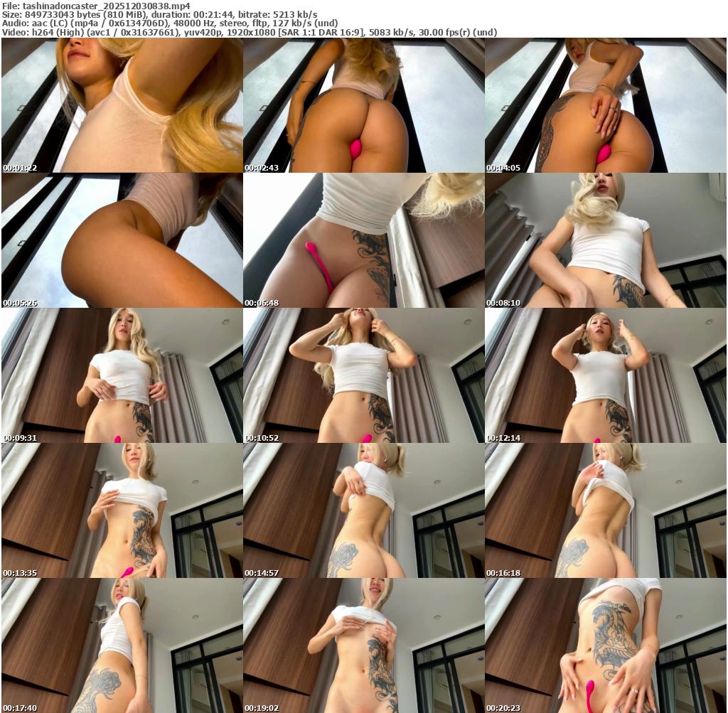
Task: Open the thumbnail stamped 00:04:05
Action: point(606,105)
